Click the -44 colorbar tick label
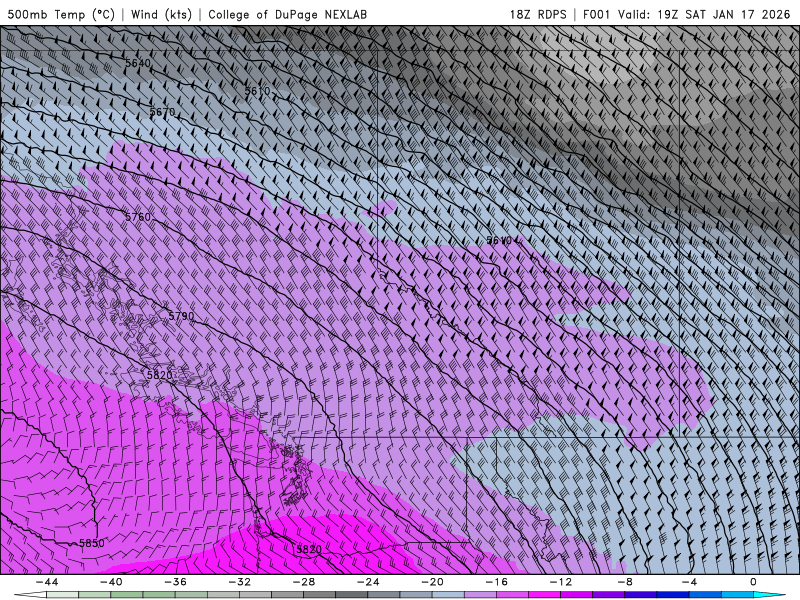800x600 pixels. pos(47,582)
